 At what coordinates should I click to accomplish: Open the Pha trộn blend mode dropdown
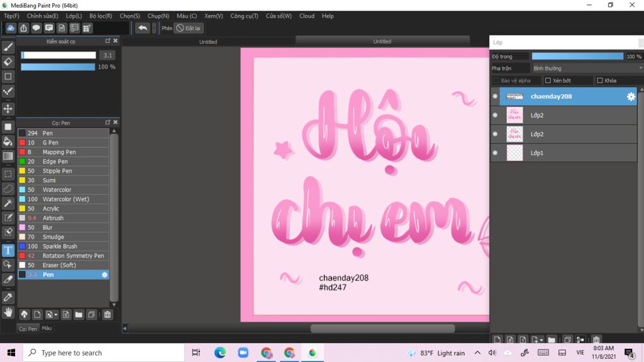pyautogui.click(x=587, y=68)
